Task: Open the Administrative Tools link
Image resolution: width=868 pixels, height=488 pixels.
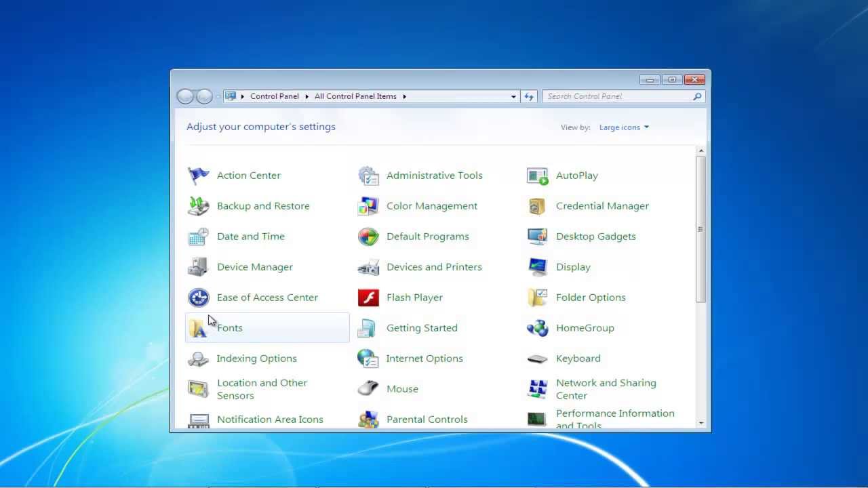Action: coord(435,176)
